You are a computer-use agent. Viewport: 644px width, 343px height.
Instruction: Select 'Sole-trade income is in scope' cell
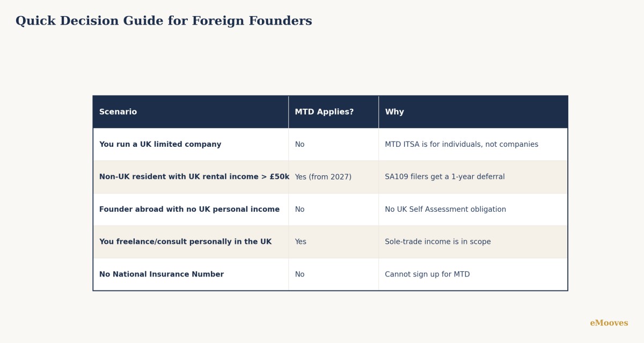coord(473,242)
